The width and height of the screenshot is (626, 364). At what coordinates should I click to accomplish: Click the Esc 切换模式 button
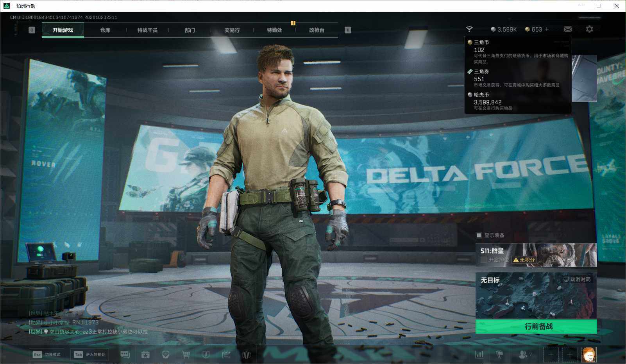pyautogui.click(x=47, y=354)
